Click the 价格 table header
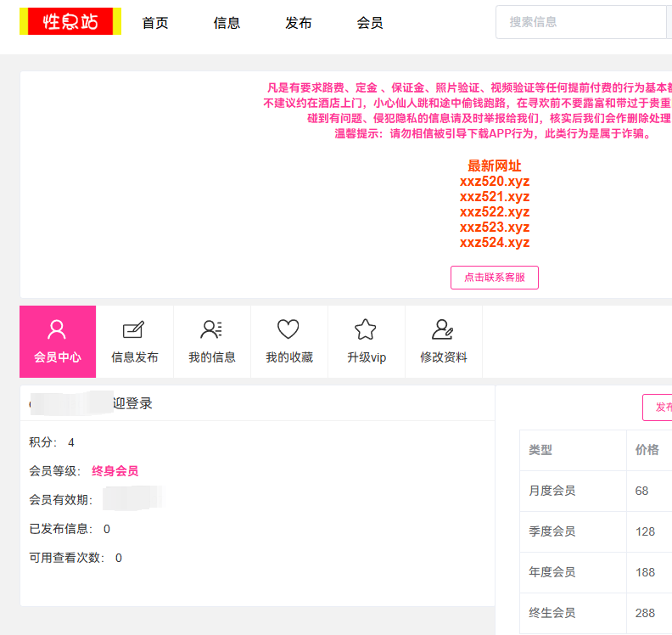 (x=647, y=450)
